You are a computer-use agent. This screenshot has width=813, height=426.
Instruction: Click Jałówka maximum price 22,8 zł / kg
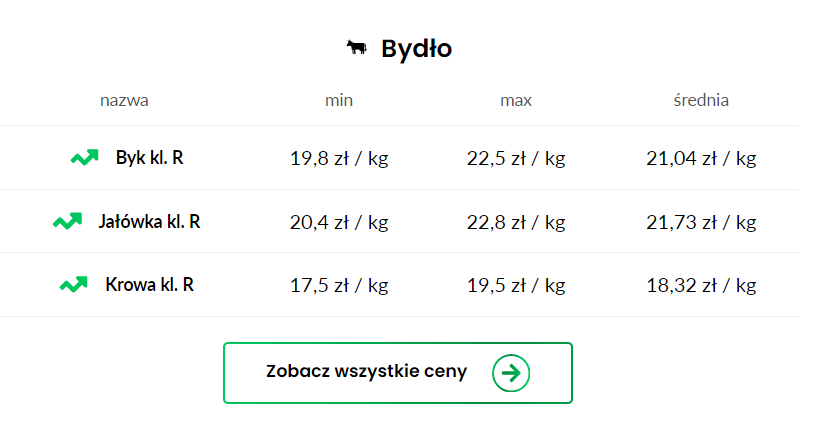tap(516, 222)
